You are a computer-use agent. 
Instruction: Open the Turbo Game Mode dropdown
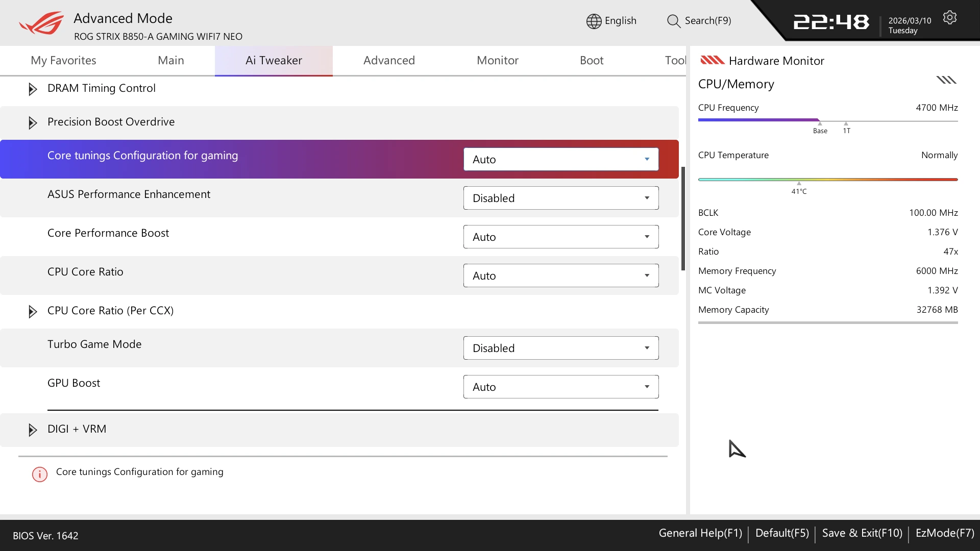(x=560, y=348)
